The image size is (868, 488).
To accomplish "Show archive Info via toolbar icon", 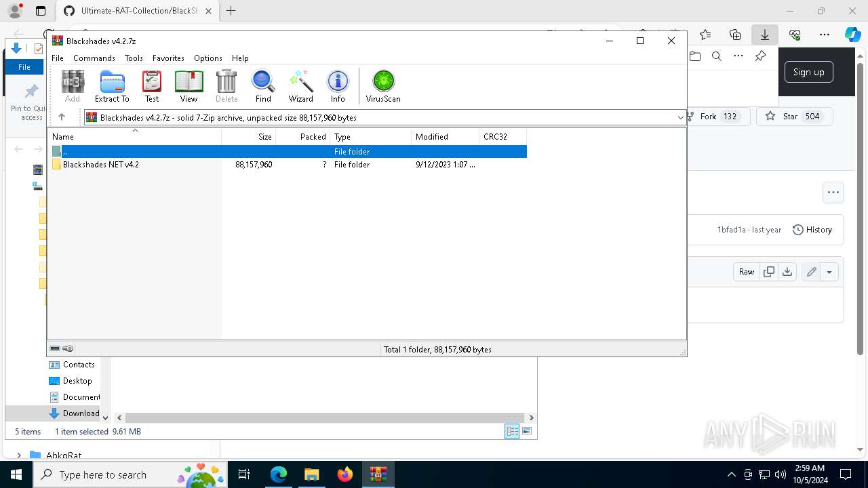I will click(x=338, y=87).
